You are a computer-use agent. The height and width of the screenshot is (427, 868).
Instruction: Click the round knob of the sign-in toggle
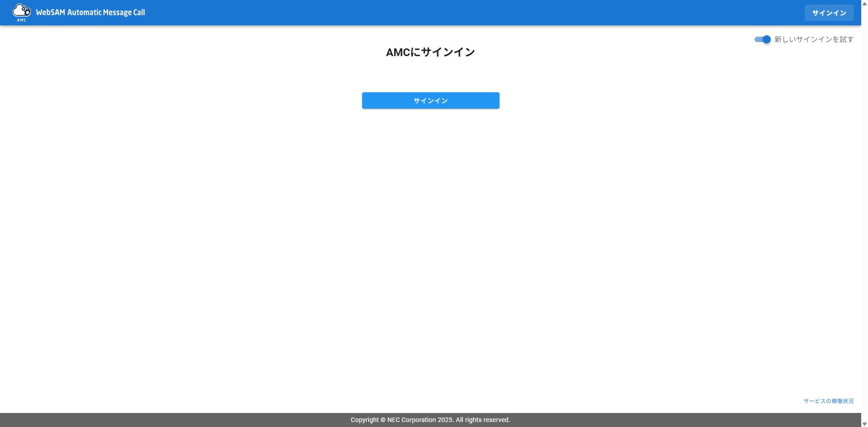click(x=766, y=39)
